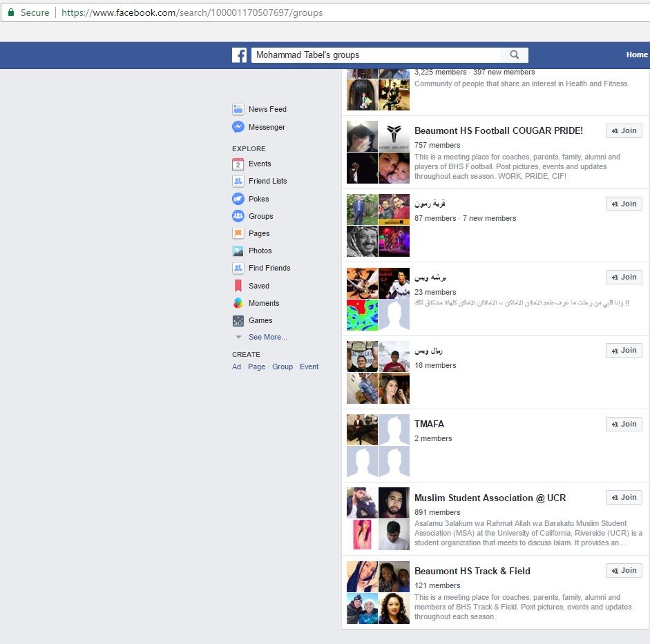Click the Facebook logo

[239, 54]
